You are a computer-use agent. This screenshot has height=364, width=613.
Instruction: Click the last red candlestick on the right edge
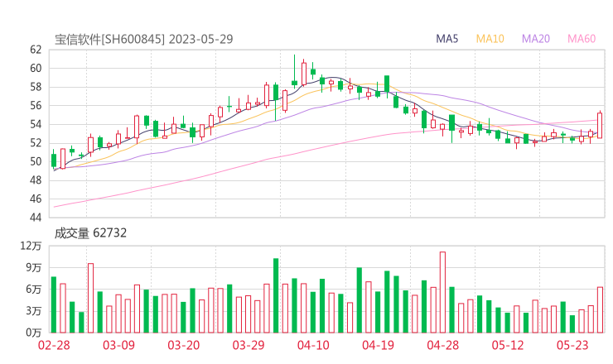click(x=600, y=126)
